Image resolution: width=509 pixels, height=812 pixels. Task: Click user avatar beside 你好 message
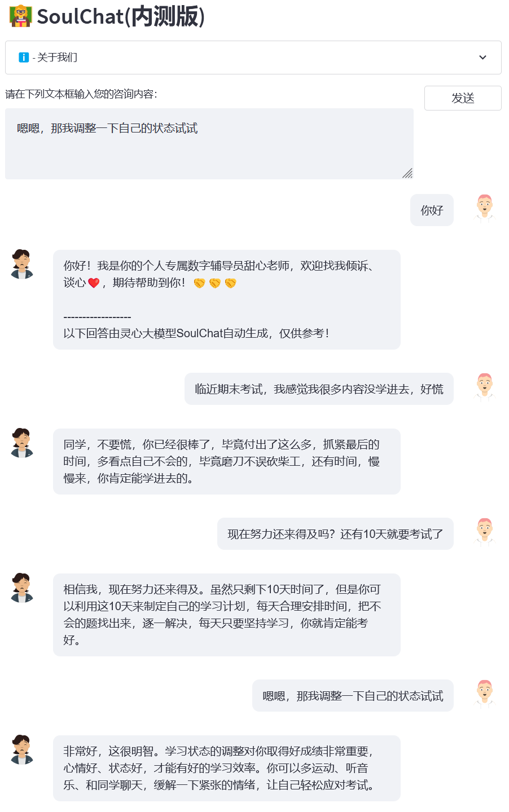tap(484, 208)
